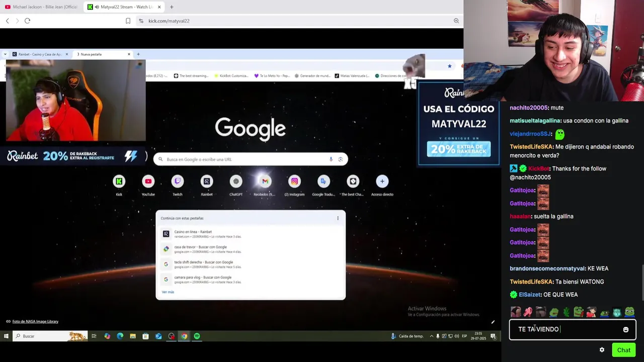Start voice search with microphone icon
Viewport: 644px width, 362px height.
coord(331,159)
